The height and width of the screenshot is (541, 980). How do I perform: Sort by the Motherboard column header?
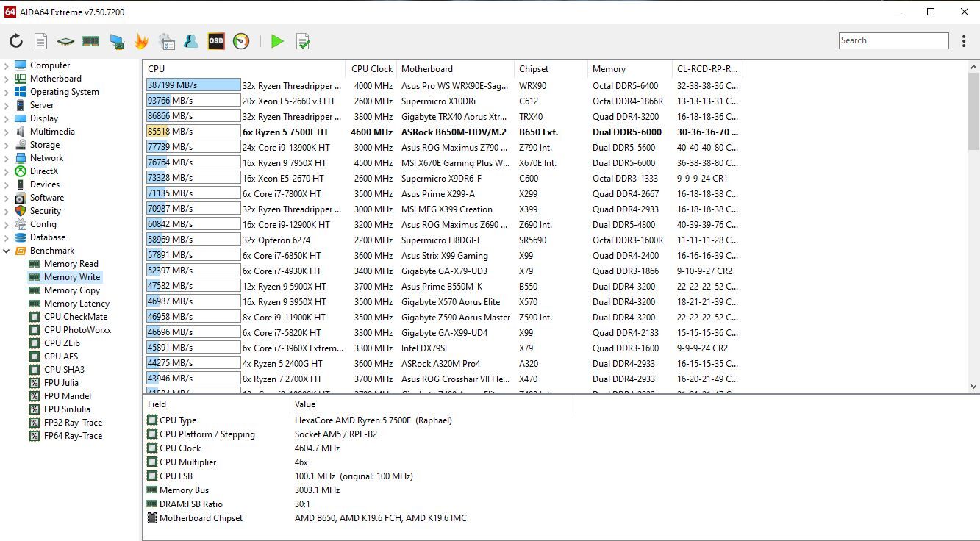(455, 69)
